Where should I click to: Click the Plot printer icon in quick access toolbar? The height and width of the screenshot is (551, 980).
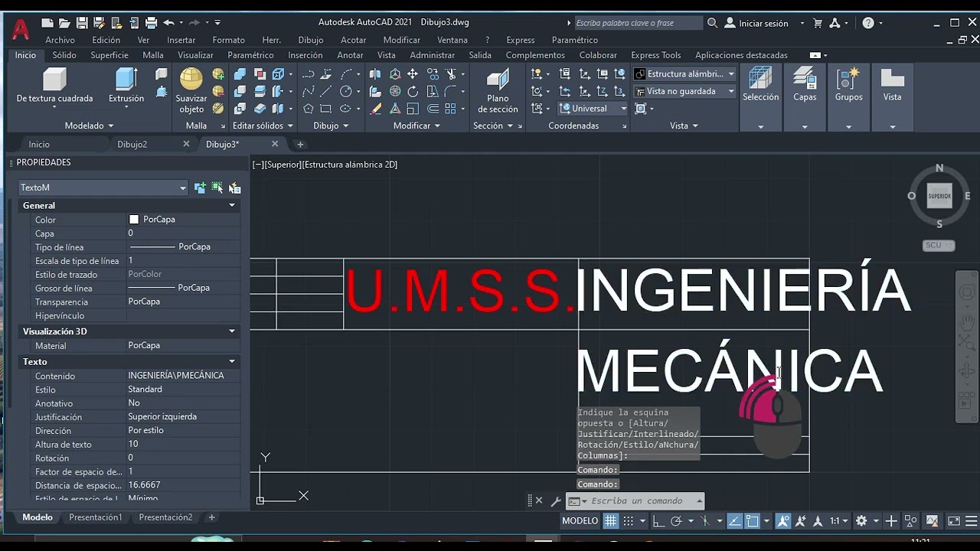click(x=151, y=23)
